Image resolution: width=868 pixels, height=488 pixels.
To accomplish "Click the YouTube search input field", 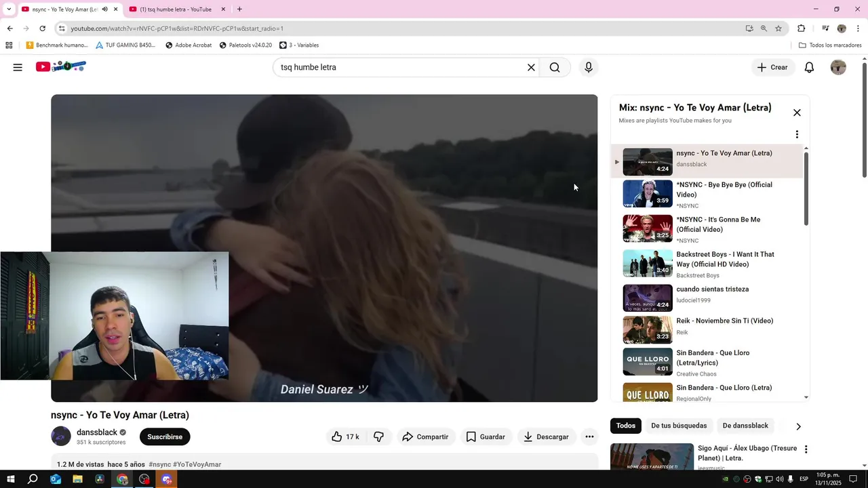I will pyautogui.click(x=400, y=67).
